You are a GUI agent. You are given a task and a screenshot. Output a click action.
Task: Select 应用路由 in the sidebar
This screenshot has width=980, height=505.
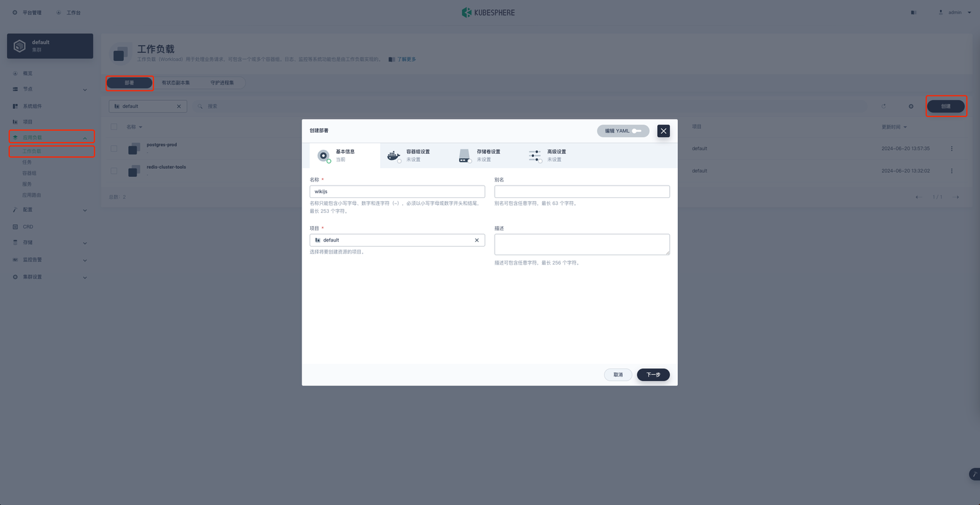32,195
